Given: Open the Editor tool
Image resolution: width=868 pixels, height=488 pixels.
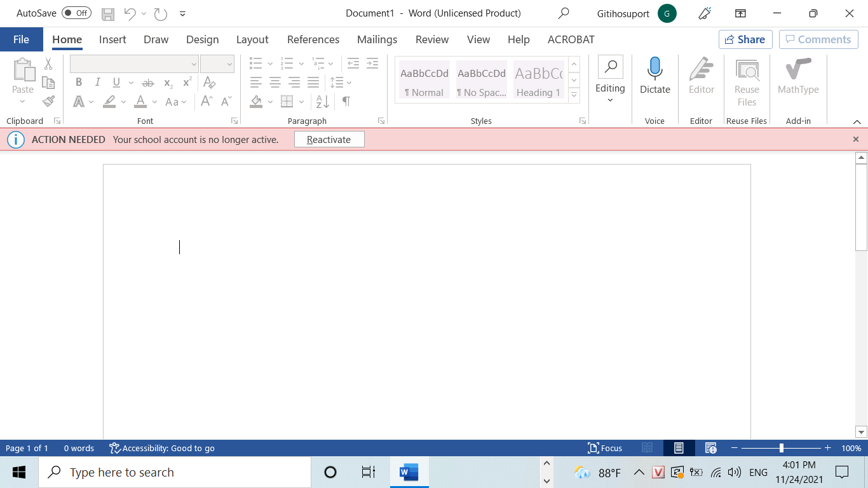Looking at the screenshot, I should 702,76.
